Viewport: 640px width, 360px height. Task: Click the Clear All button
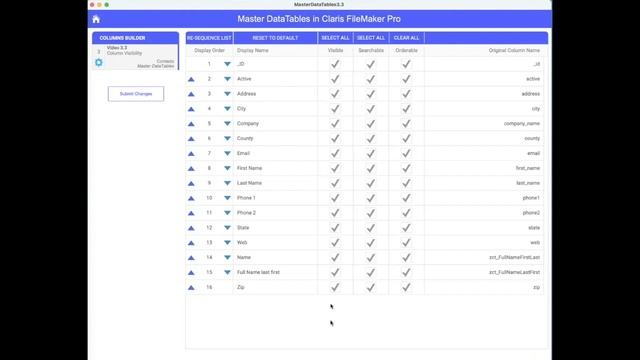[x=407, y=38]
